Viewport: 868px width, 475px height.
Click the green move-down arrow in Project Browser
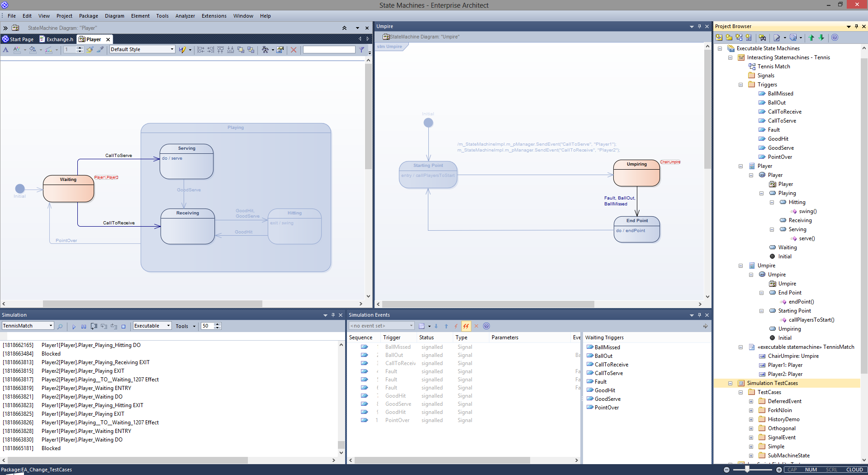coord(821,38)
